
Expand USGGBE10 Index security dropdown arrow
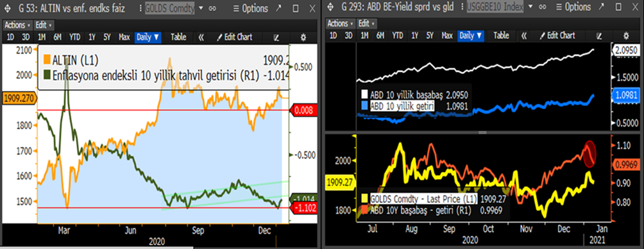tap(530, 7)
